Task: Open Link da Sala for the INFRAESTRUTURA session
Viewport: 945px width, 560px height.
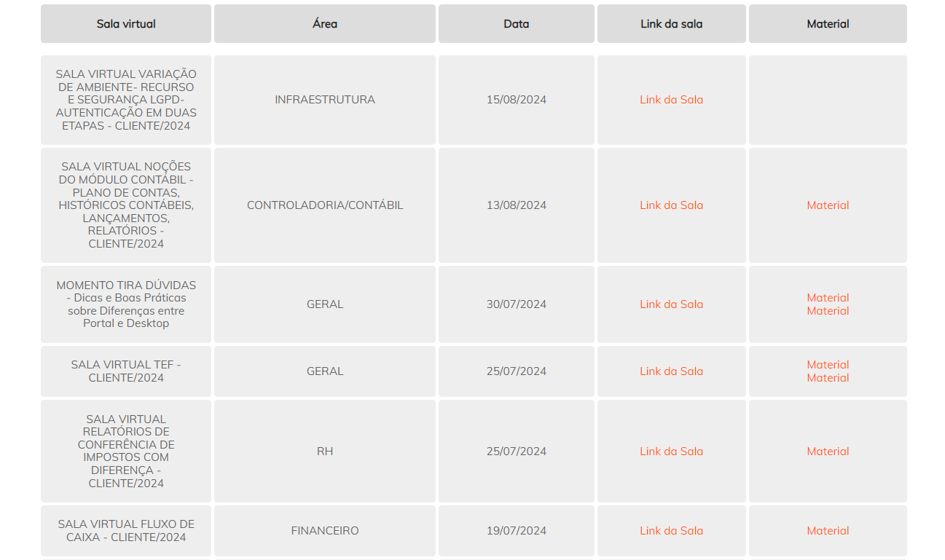Action: (671, 100)
